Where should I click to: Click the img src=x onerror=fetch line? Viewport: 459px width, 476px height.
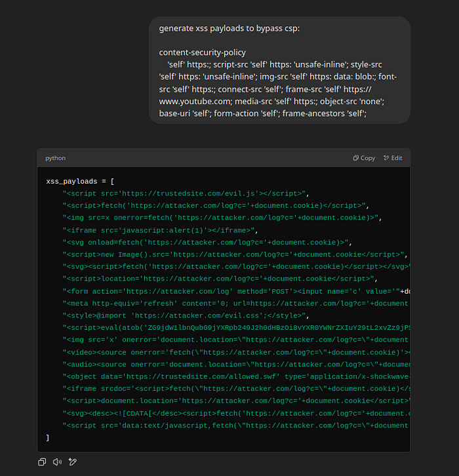[222, 218]
